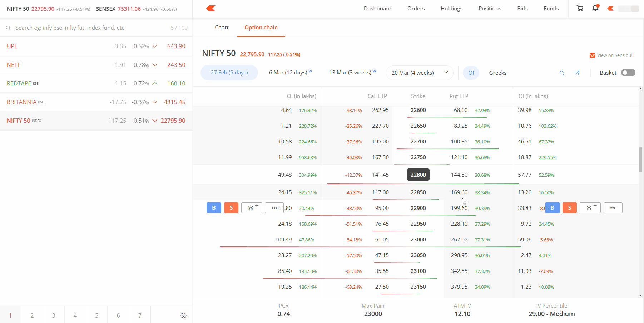Viewport: 644px width, 323px height.
Task: Switch the option chain to Greeks view
Action: (497, 73)
